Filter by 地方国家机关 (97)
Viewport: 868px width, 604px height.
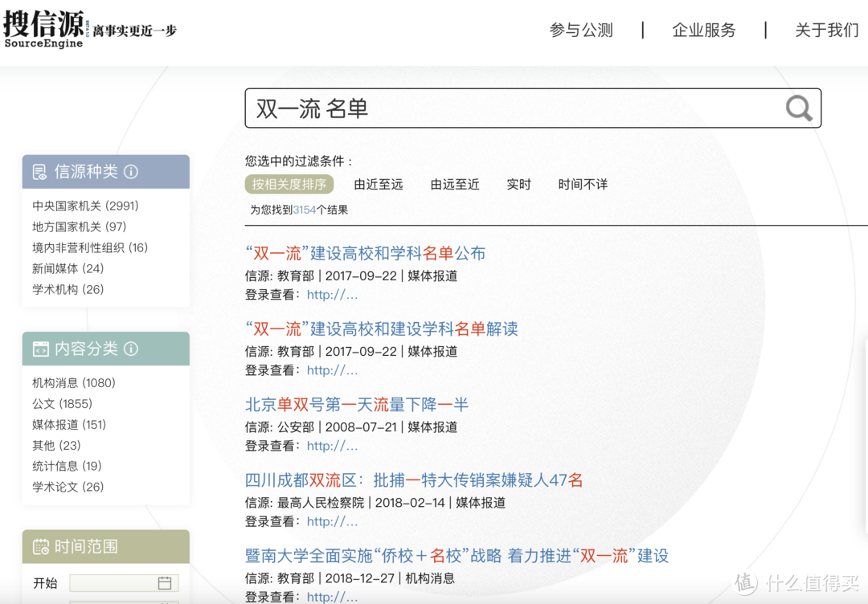point(79,226)
